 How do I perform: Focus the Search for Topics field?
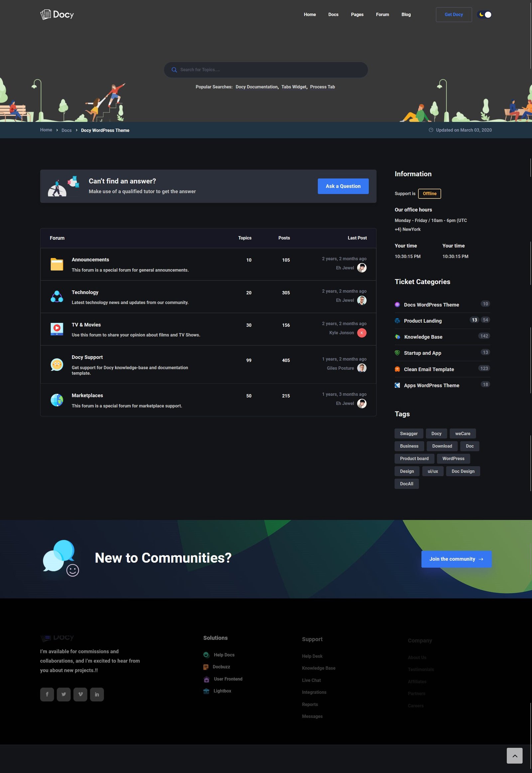(270, 70)
